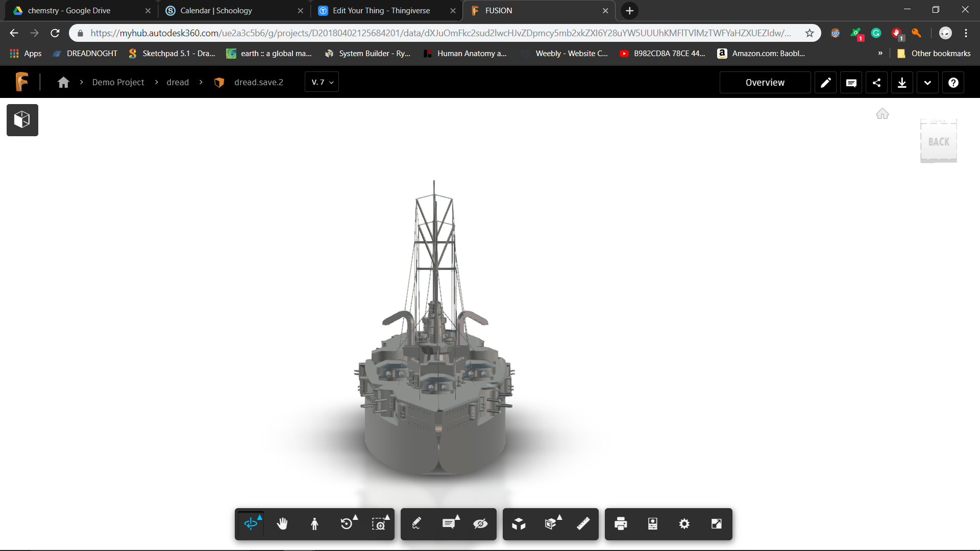Screen dimensions: 980x551
Task: Open the Section analysis tool
Action: tap(551, 524)
